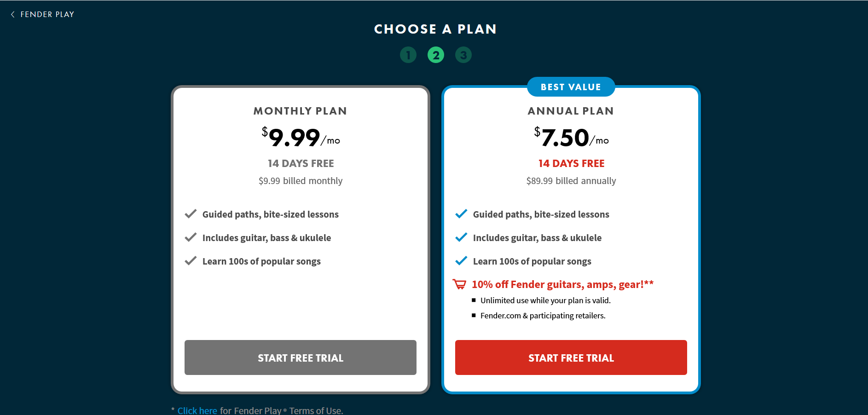The width and height of the screenshot is (868, 415).
Task: Click the 10% off Fender guitars offer text
Action: (x=562, y=284)
